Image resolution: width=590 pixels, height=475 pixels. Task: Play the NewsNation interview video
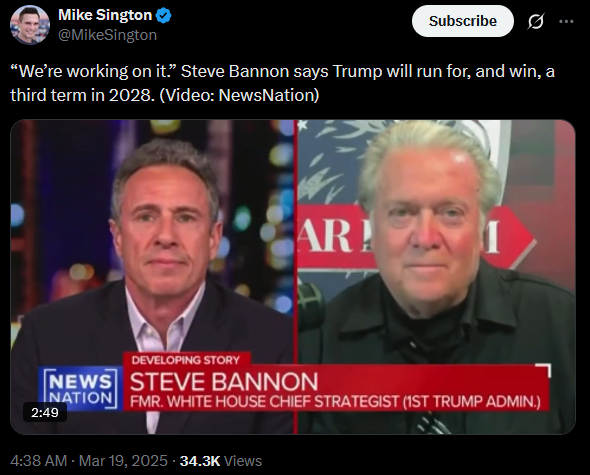[293, 277]
